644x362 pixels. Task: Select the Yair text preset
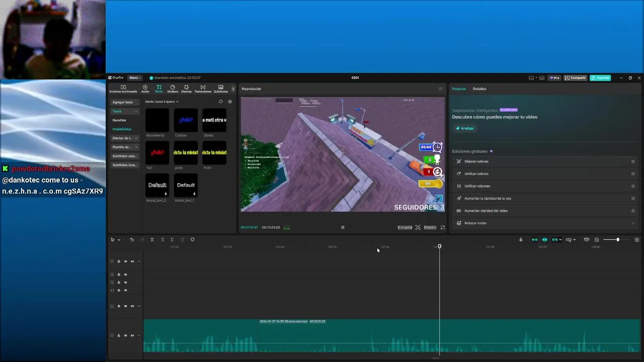[x=157, y=153]
